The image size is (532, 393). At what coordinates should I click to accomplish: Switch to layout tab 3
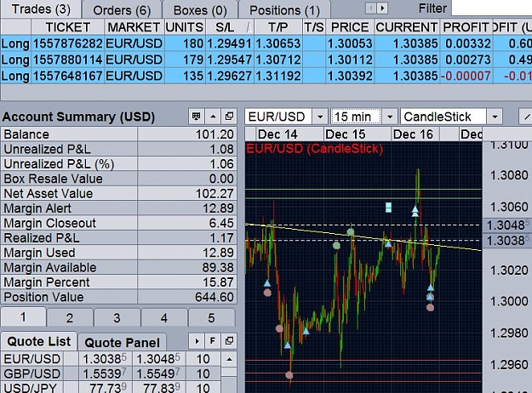tap(117, 318)
